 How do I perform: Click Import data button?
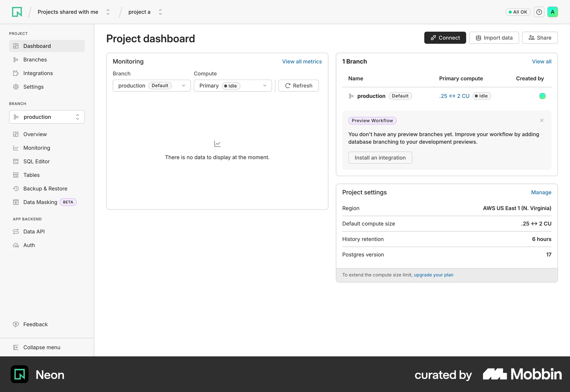pyautogui.click(x=494, y=38)
